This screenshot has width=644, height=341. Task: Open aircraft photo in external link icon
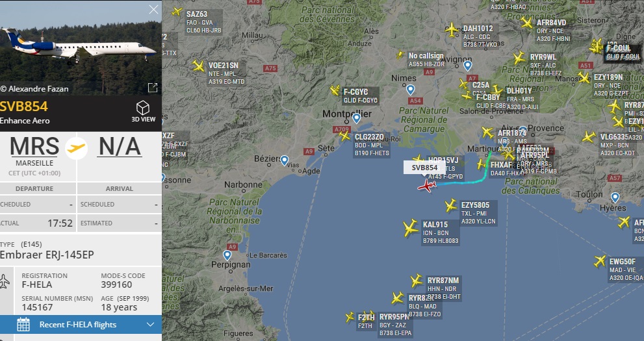(x=153, y=88)
